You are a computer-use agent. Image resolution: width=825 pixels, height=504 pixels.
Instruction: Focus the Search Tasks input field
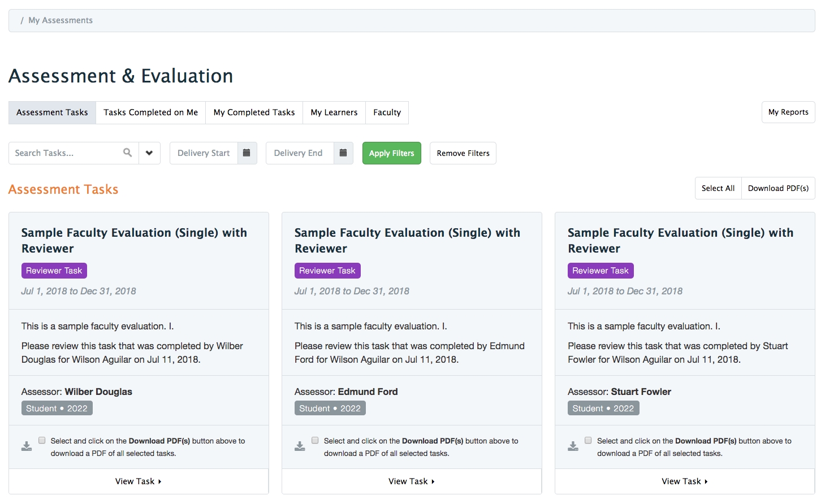click(x=65, y=153)
